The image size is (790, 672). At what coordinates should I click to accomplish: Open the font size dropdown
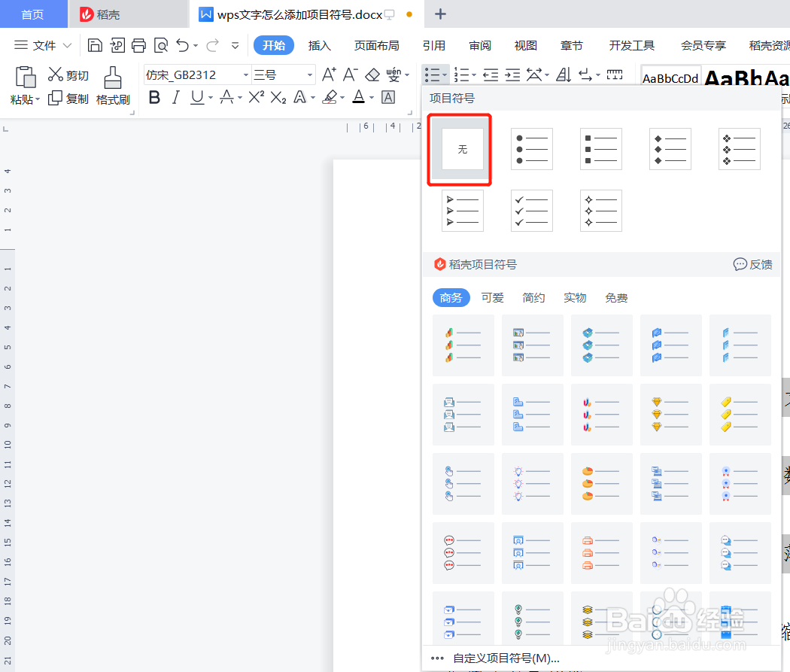click(x=310, y=74)
